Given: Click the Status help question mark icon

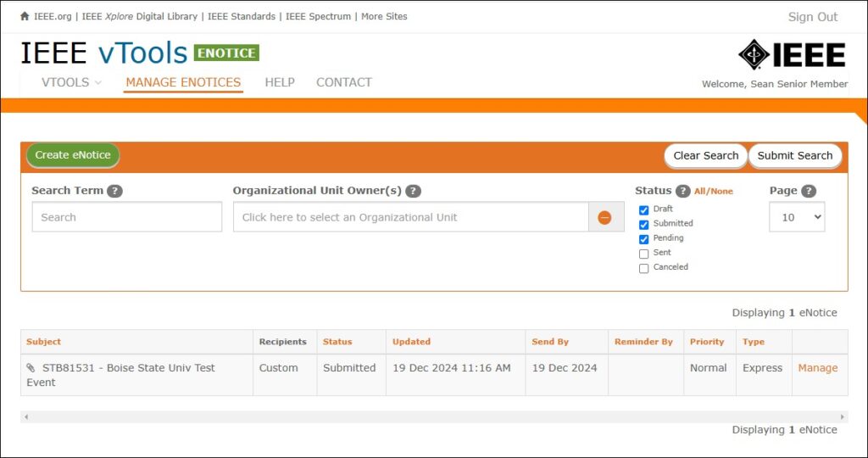Looking at the screenshot, I should click(683, 191).
